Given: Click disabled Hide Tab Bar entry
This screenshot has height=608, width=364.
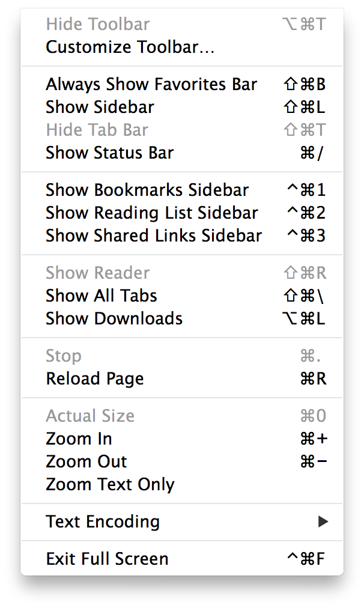Looking at the screenshot, I should click(x=97, y=130).
